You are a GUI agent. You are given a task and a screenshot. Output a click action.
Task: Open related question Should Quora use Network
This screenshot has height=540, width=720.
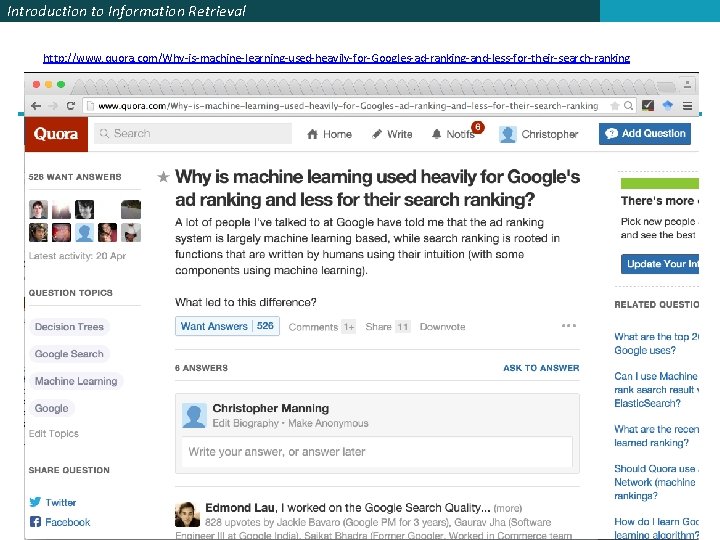click(657, 482)
